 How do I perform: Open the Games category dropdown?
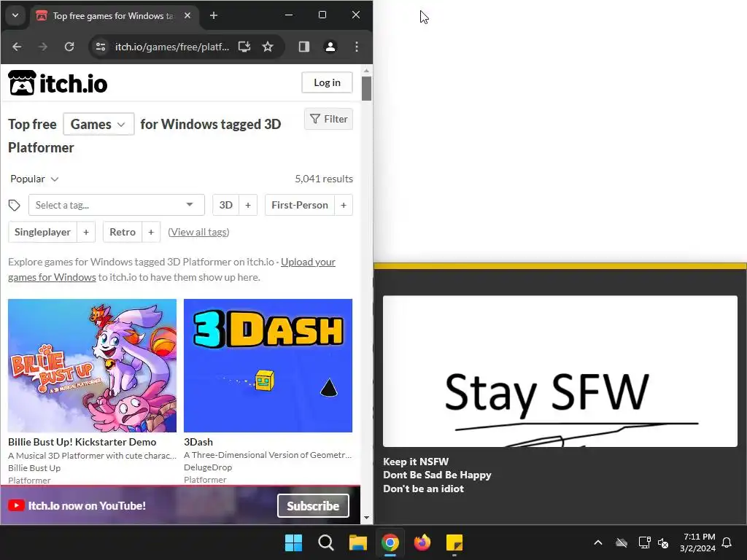[98, 124]
